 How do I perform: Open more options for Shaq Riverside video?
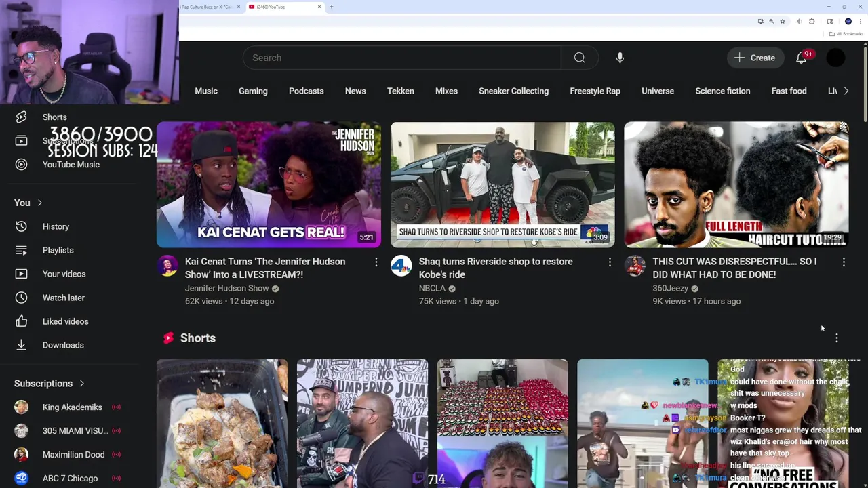click(x=610, y=262)
